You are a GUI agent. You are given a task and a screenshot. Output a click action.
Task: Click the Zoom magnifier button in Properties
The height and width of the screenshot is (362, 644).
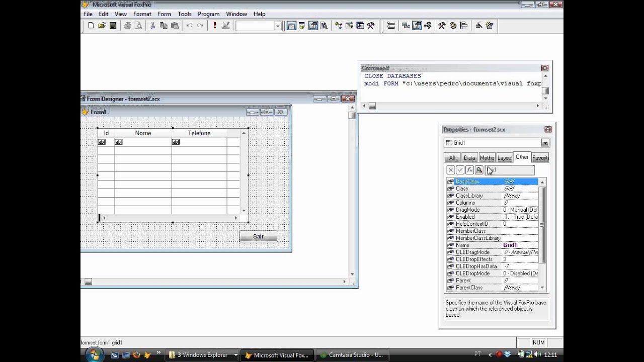click(x=479, y=170)
